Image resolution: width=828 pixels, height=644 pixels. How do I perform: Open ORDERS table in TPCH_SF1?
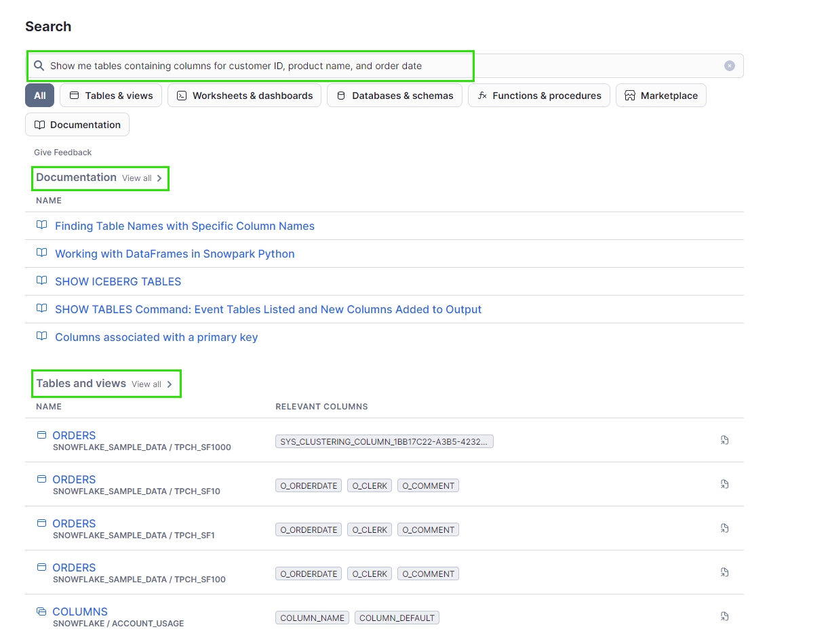pos(74,523)
